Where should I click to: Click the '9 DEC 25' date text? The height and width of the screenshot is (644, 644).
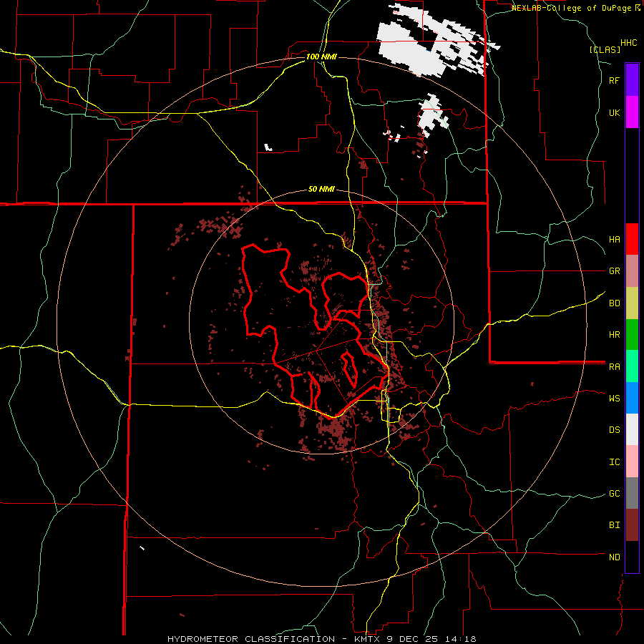tap(411, 639)
